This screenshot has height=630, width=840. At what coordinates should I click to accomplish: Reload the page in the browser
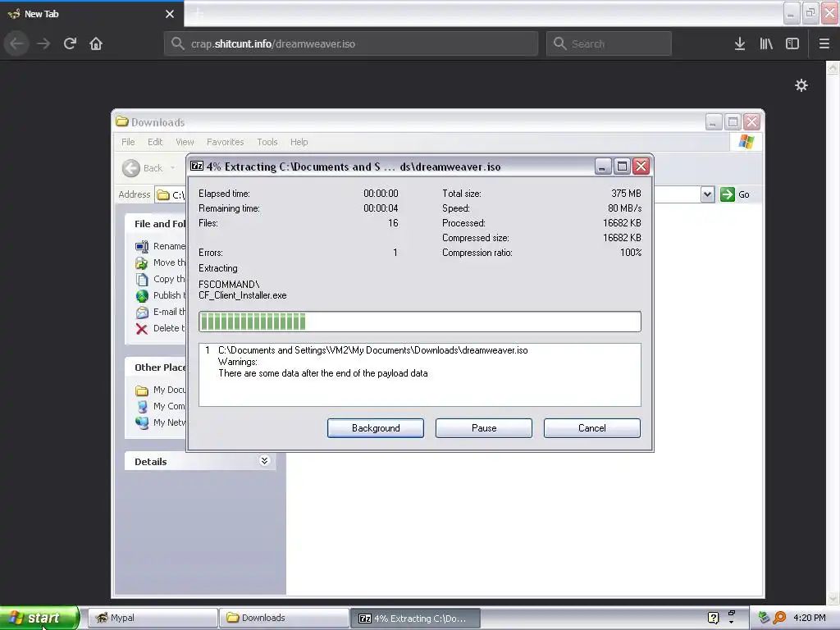(70, 43)
